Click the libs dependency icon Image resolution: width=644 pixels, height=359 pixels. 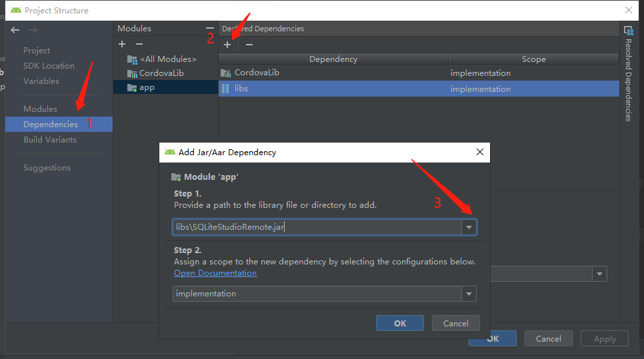tap(225, 88)
